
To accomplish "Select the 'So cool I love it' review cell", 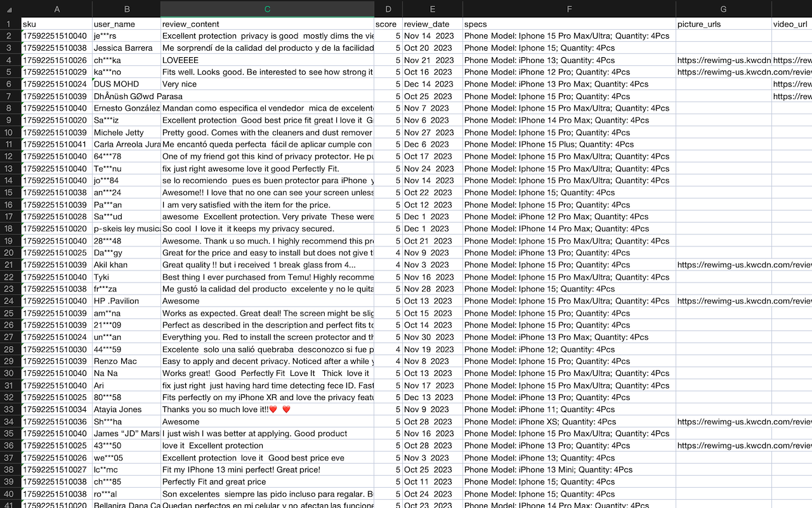I will (267, 229).
